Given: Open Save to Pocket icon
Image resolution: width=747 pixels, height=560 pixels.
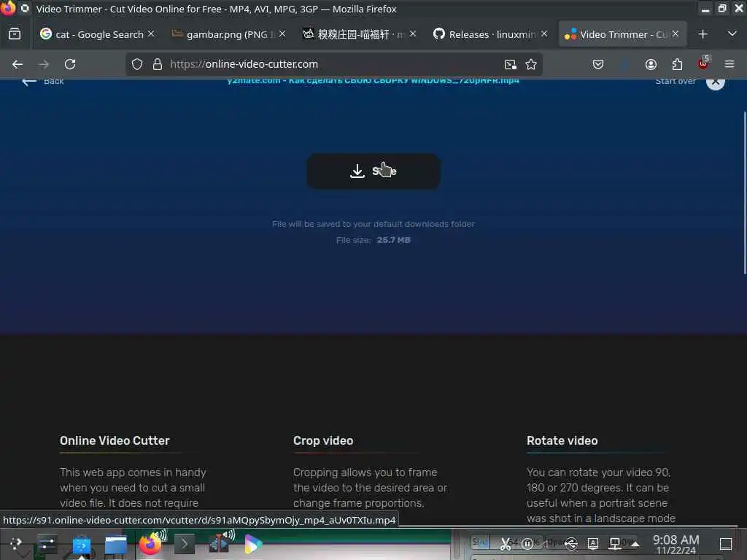Looking at the screenshot, I should pyautogui.click(x=598, y=64).
